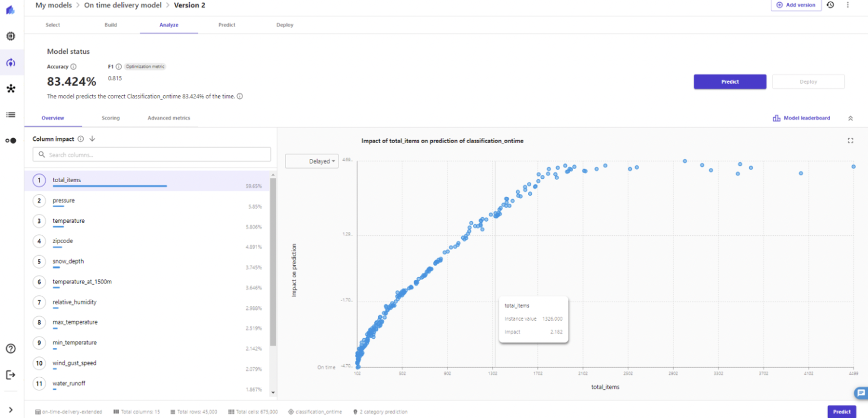Image resolution: width=868 pixels, height=418 pixels.
Task: Click the sort arrow beside Column impact
Action: (92, 139)
